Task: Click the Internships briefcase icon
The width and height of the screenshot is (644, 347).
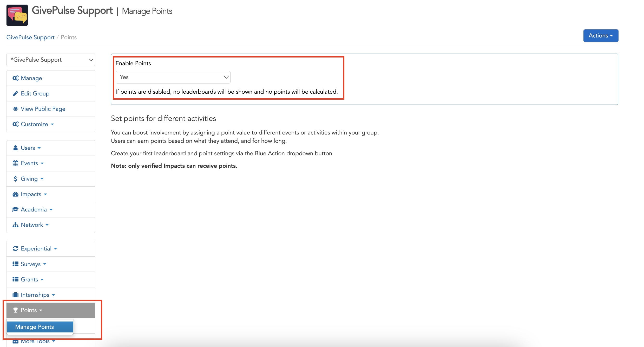Action: pos(16,295)
